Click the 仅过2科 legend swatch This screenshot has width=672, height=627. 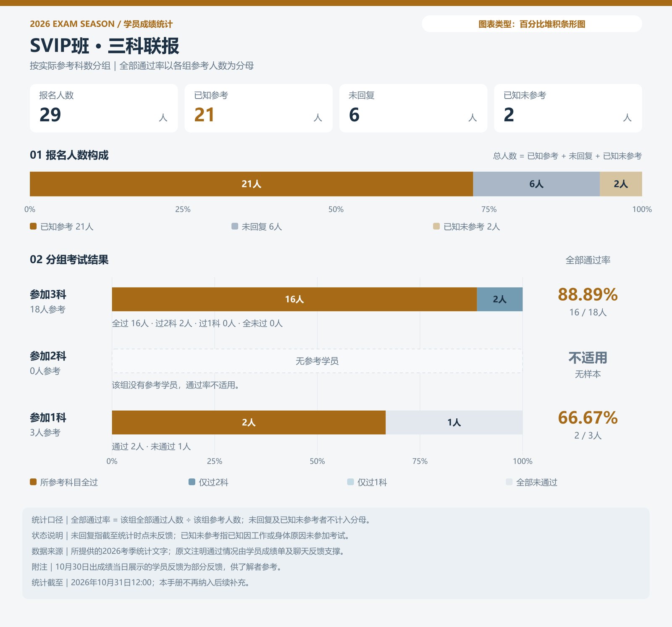pyautogui.click(x=192, y=482)
